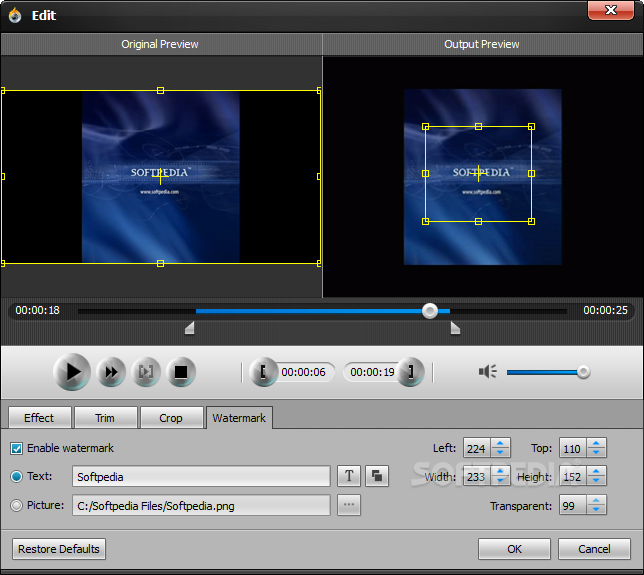Set trim end with right bracket button
644x575 pixels.
410,372
